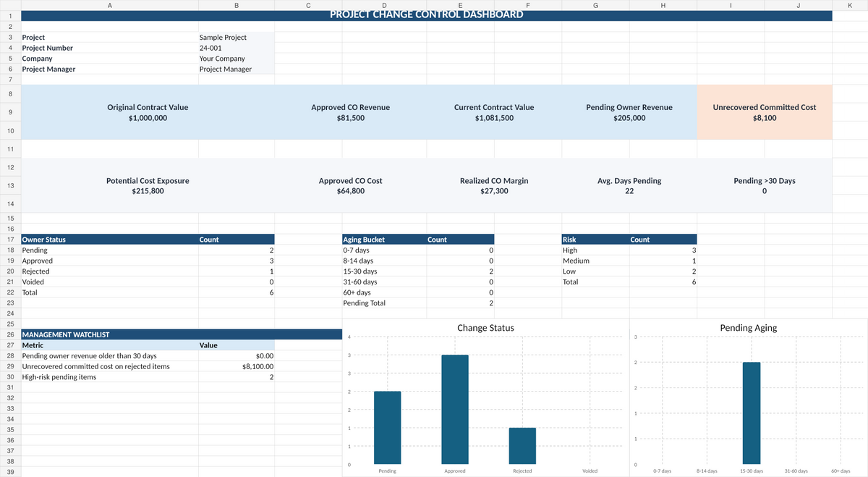The image size is (868, 477).
Task: Click Pending Owner Revenue $205,000 value
Action: [629, 118]
